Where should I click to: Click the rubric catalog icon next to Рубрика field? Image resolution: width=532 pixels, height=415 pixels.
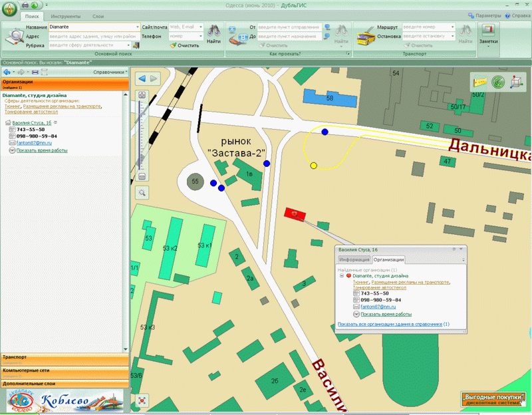136,45
